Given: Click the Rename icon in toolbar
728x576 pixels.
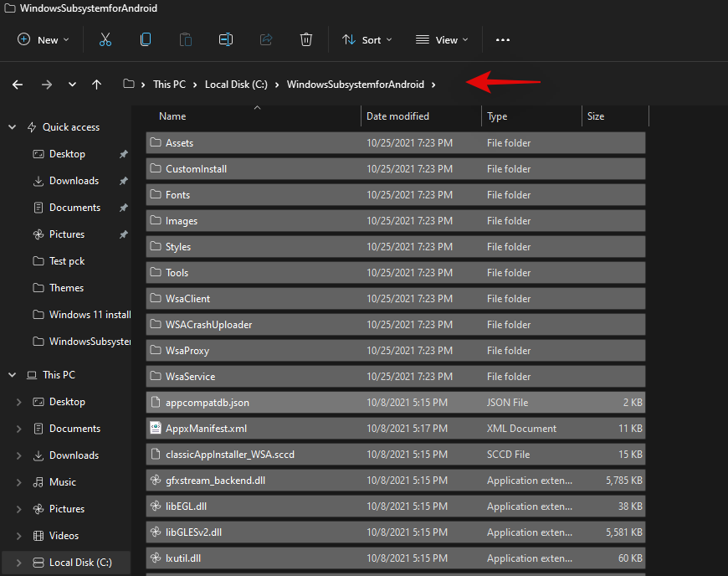Looking at the screenshot, I should (x=225, y=39).
